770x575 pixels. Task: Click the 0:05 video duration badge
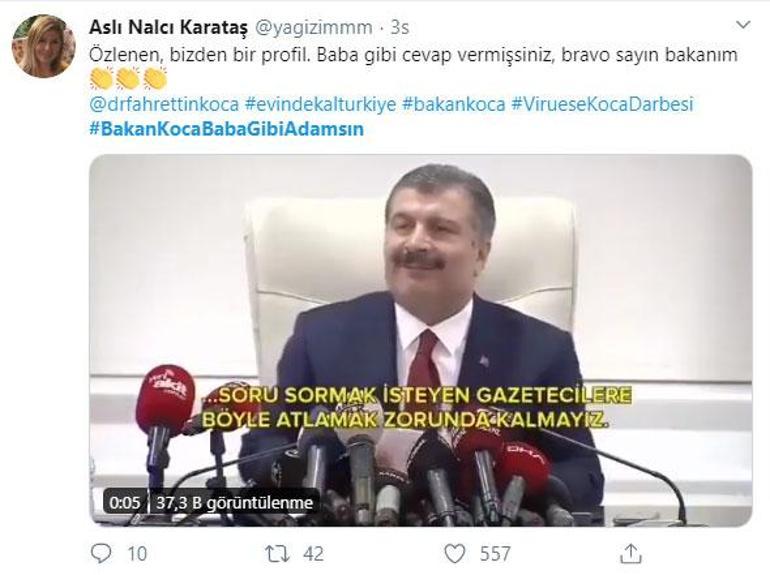[125, 502]
